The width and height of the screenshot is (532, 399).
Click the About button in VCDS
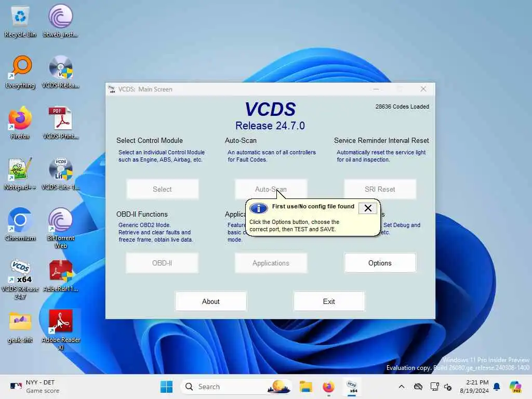[211, 301]
